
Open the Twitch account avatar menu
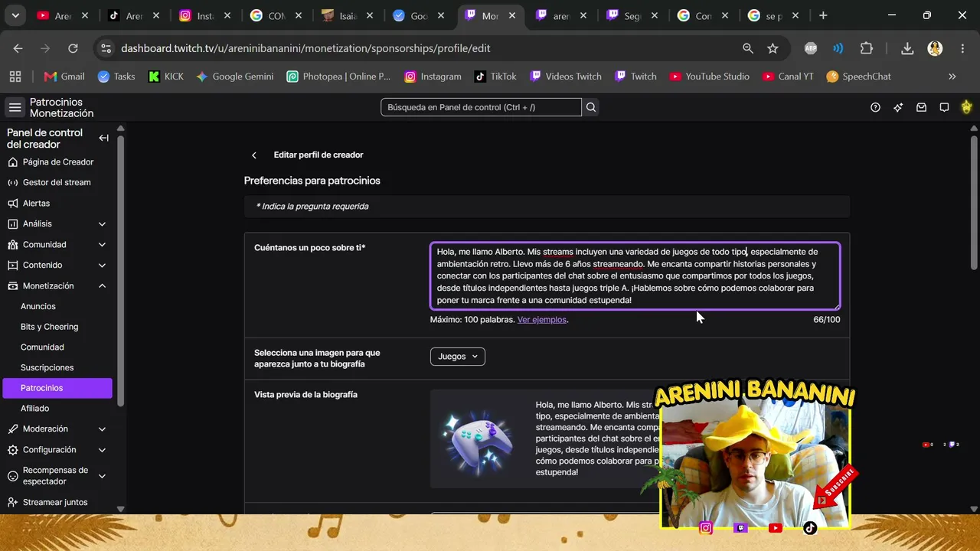966,107
